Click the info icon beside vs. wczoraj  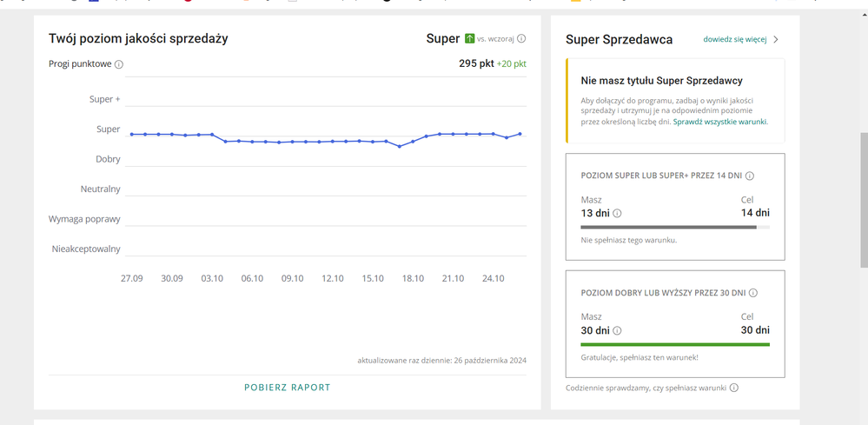521,39
